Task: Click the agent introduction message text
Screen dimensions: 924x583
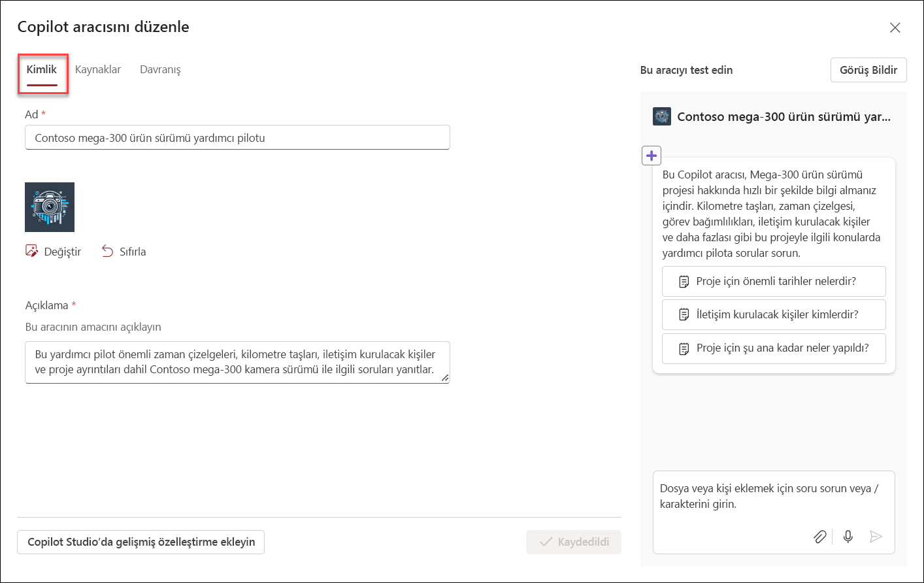Action: coord(771,214)
